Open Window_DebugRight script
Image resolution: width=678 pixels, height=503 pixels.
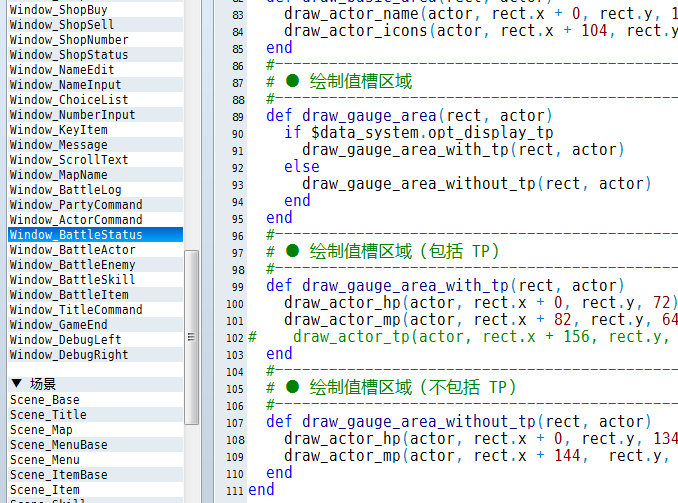coord(95,355)
